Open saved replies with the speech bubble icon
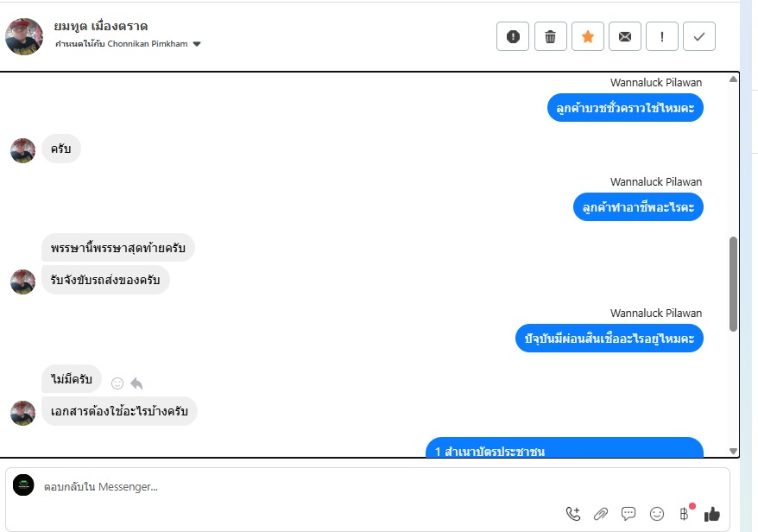The width and height of the screenshot is (758, 532). click(x=628, y=514)
